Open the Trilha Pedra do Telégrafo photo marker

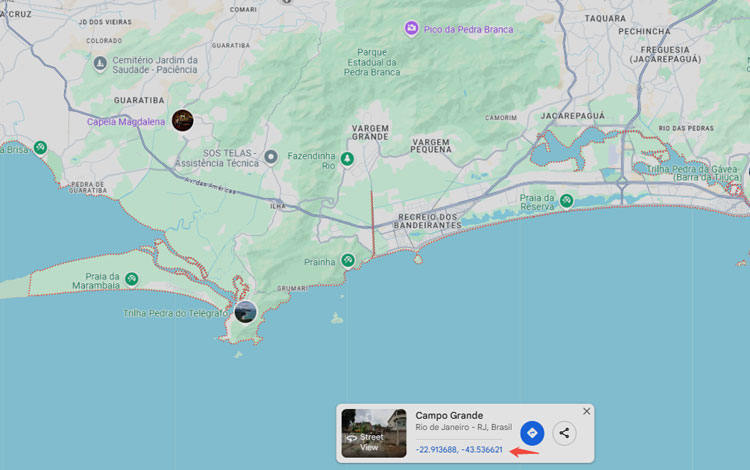pyautogui.click(x=245, y=312)
